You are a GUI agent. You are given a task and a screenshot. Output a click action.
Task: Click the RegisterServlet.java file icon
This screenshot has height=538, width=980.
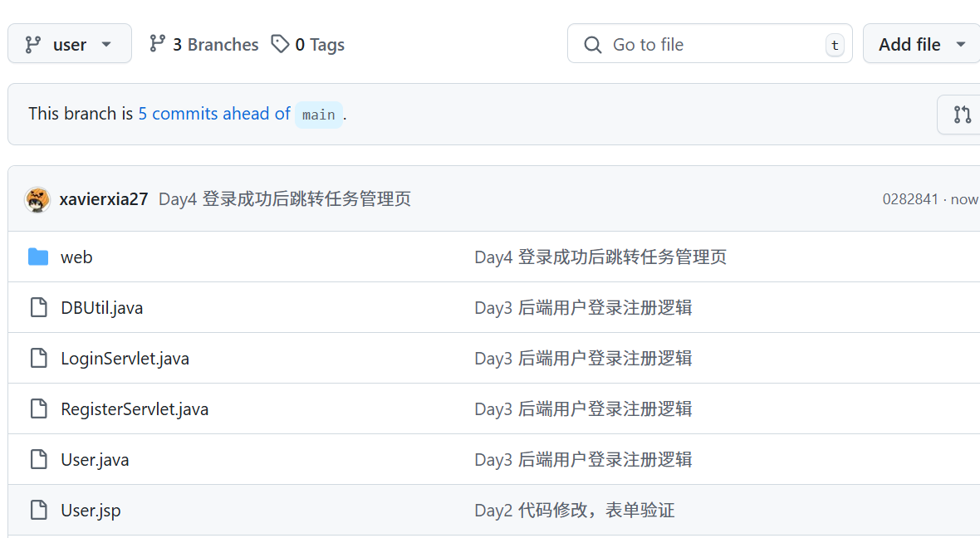pyautogui.click(x=38, y=409)
